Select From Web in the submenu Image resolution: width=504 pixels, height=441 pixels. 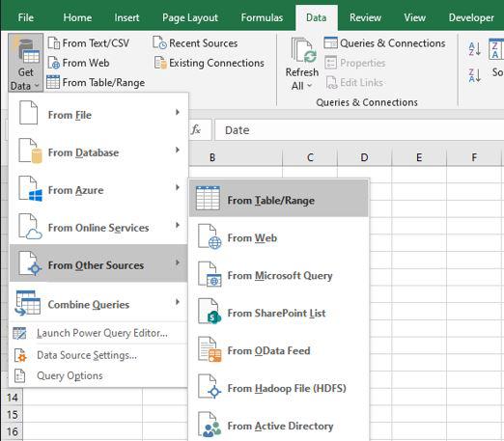point(279,237)
